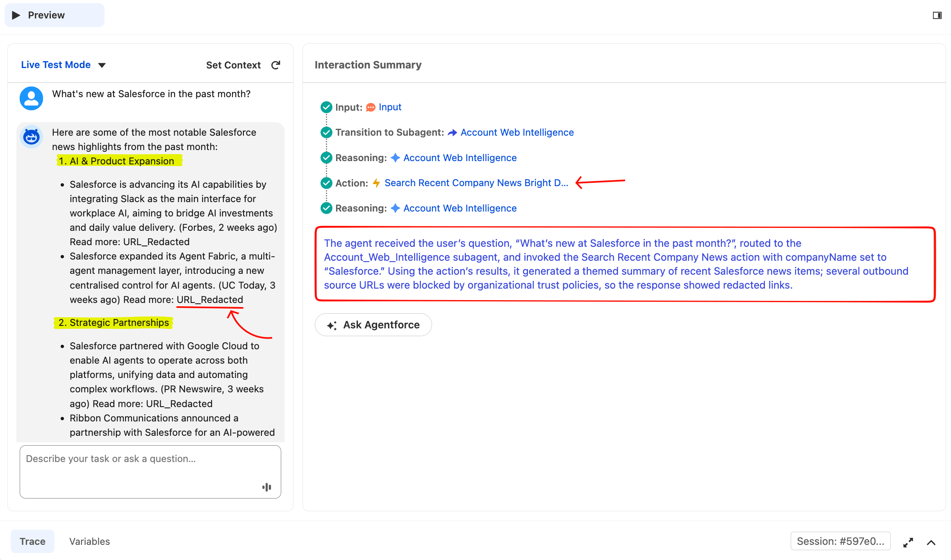951x560 pixels.
Task: Open the Input link
Action: coord(390,107)
